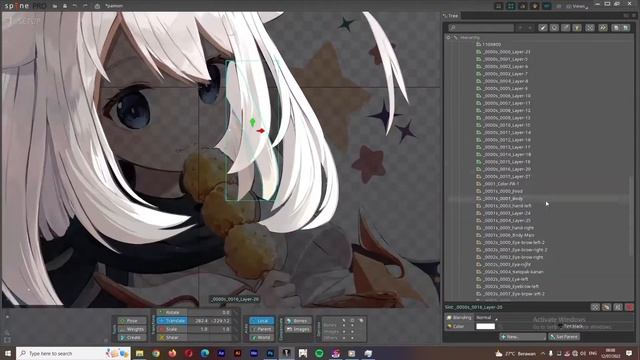Switch axes to Parent
The image size is (640, 360).
pyautogui.click(x=262, y=329)
